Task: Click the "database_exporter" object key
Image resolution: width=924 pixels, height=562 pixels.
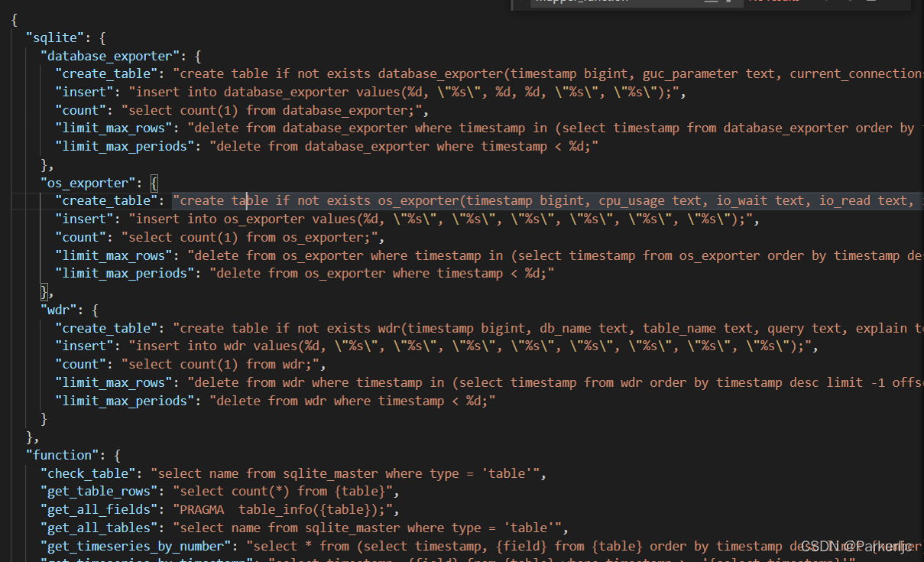Action: [x=109, y=56]
